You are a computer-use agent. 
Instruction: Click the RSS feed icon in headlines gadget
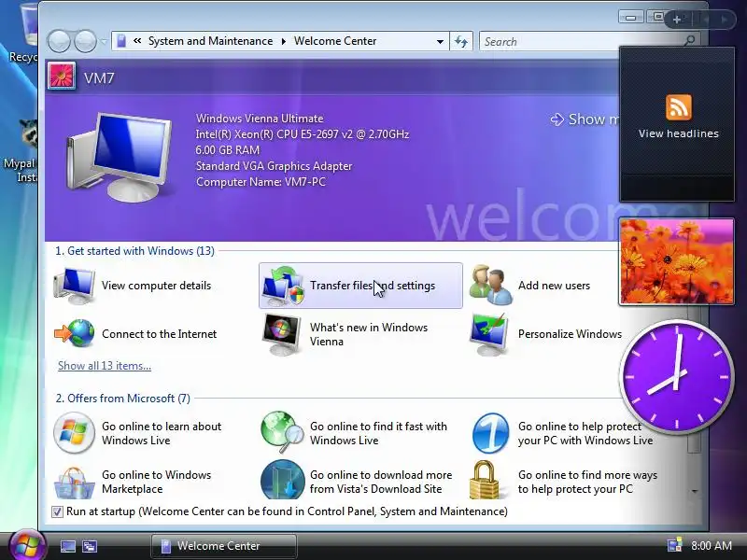679,107
